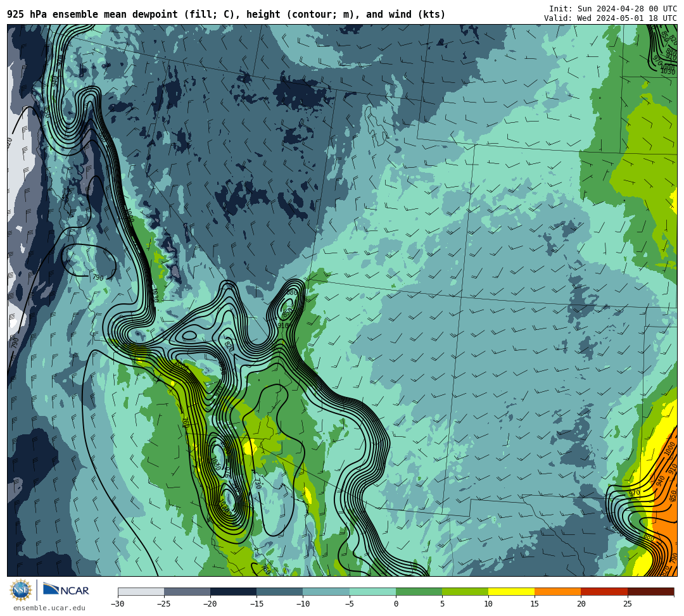This screenshot has height=616, width=684.
Task: Click the slate gray -25 to -20 swatch
Action: click(x=187, y=591)
